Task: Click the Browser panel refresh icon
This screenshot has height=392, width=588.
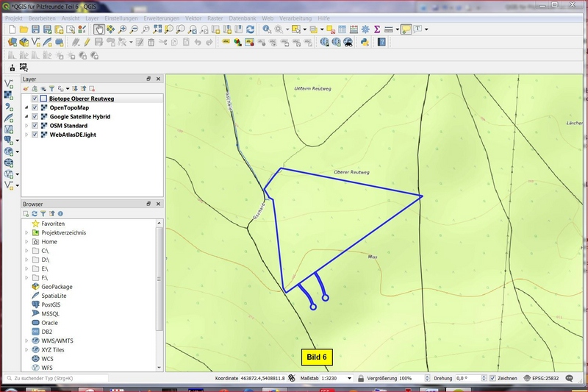Action: 34,213
